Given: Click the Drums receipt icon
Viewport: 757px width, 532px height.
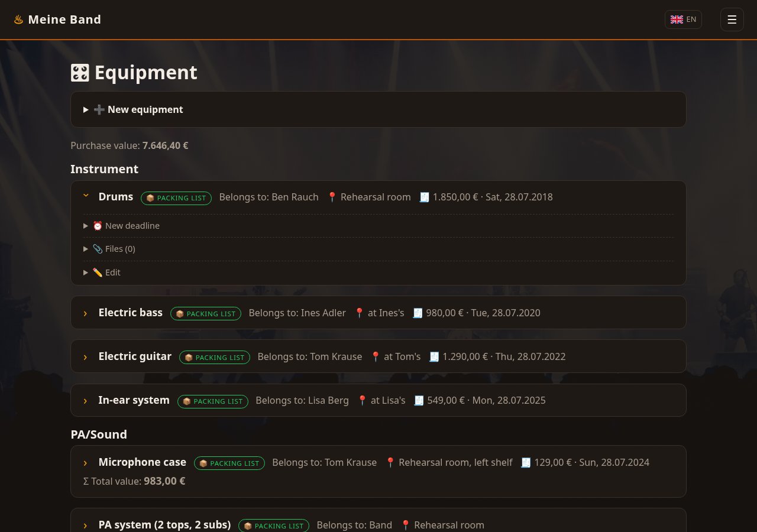Looking at the screenshot, I should coord(424,197).
